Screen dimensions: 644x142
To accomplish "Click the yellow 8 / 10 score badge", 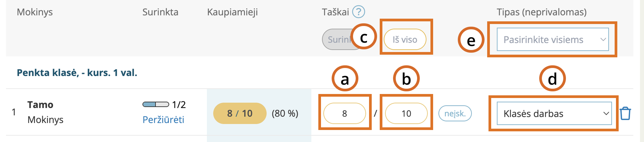I will [x=240, y=113].
